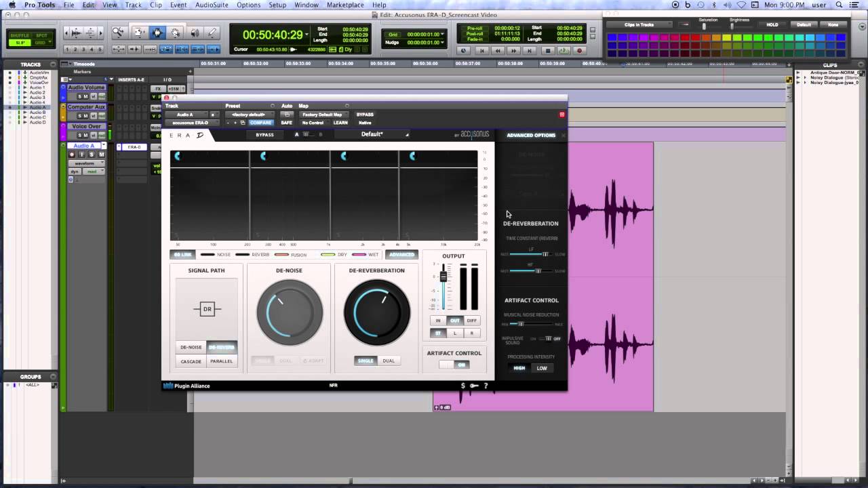868x488 pixels.
Task: Choose PARALLEL signal path
Action: point(221,361)
